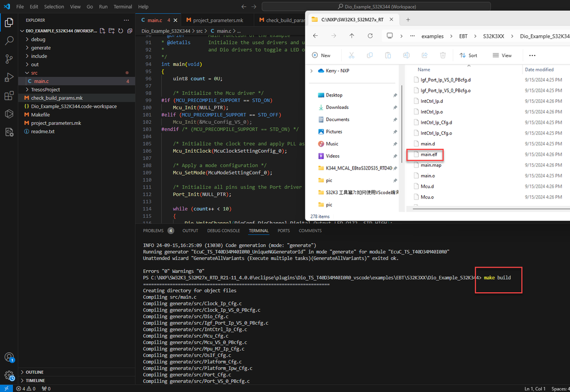Open the Explorer view in the activity bar
The height and width of the screenshot is (392, 570).
click(x=9, y=23)
